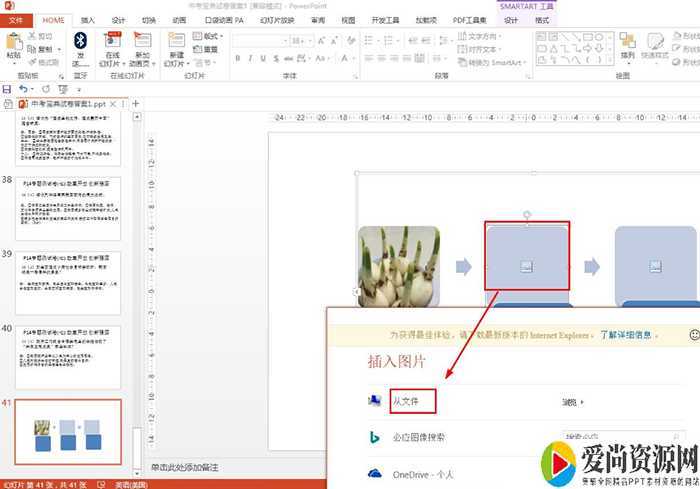Switch to the Insert (插入) ribbon tab
The height and width of the screenshot is (489, 700).
tap(88, 19)
